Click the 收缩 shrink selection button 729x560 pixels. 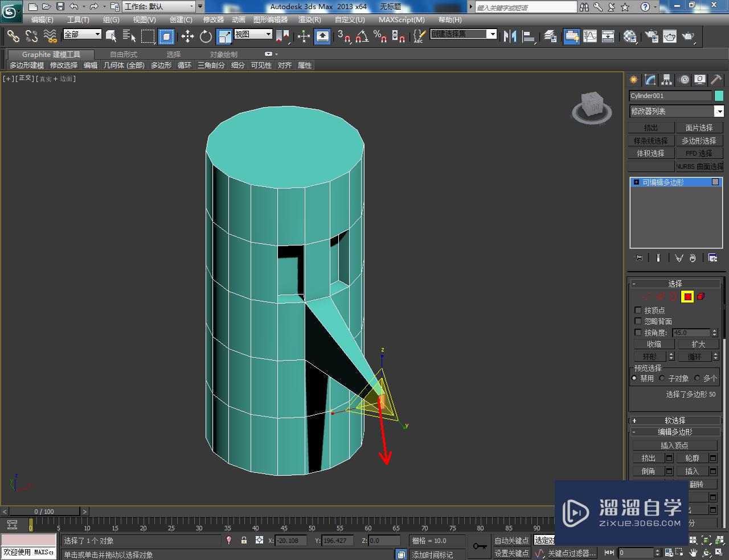point(654,344)
